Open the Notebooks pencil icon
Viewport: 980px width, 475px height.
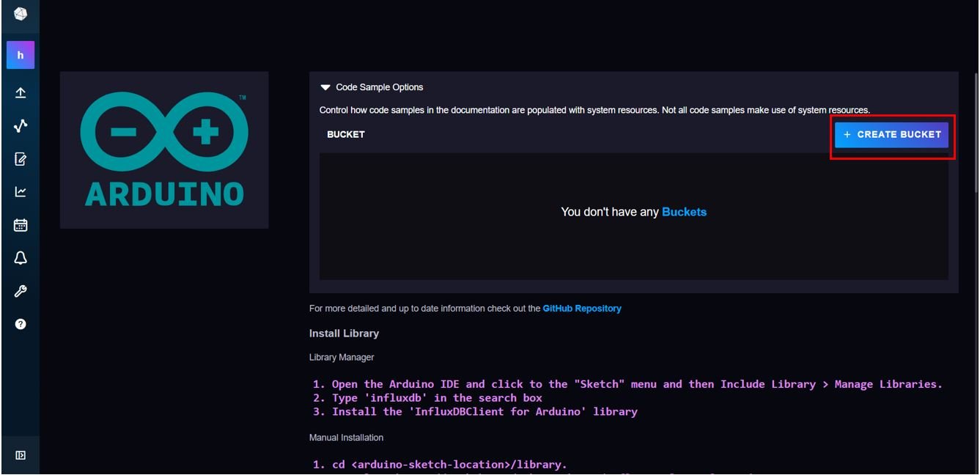[21, 159]
